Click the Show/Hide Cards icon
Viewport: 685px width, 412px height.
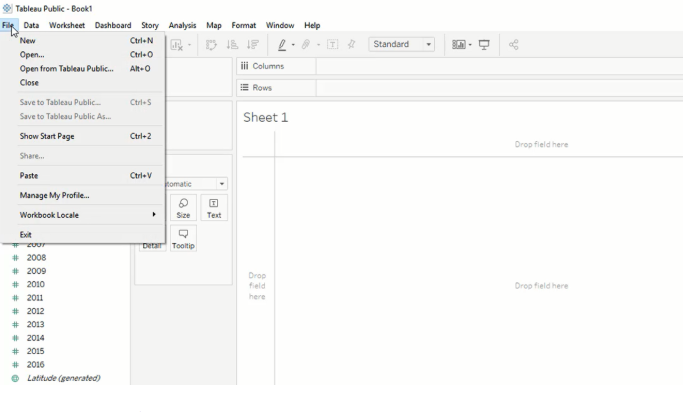click(458, 45)
